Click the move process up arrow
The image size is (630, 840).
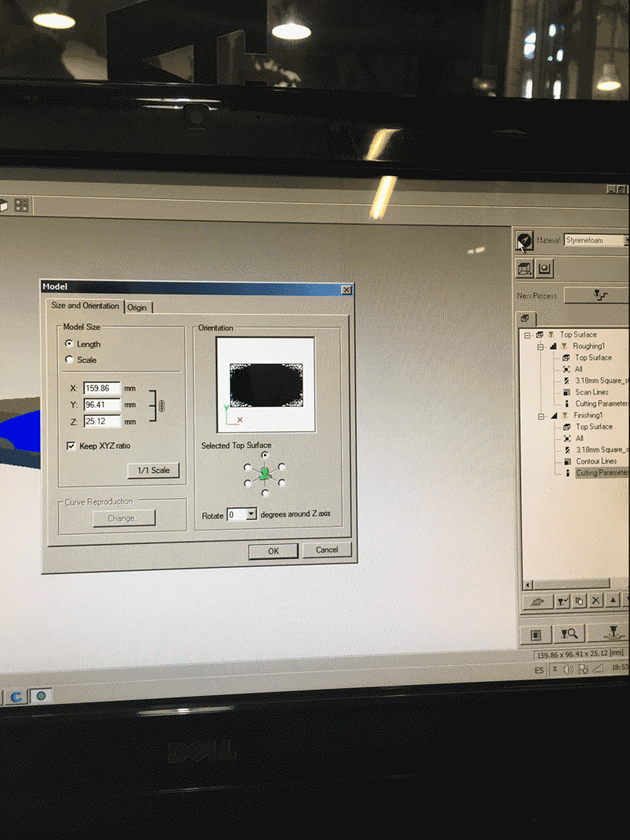[x=613, y=600]
